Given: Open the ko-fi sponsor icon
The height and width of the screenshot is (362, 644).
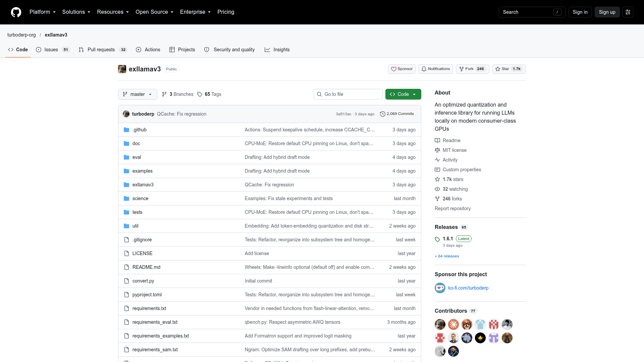Looking at the screenshot, I should click(x=440, y=288).
